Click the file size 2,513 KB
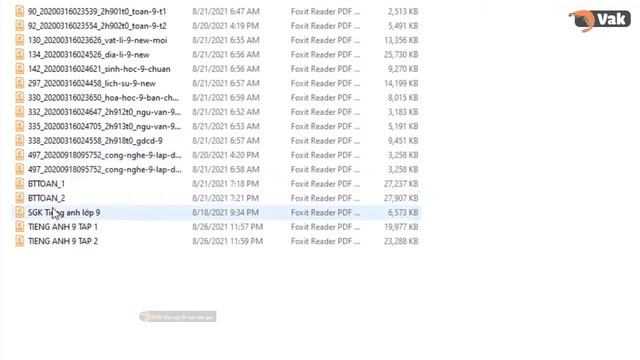Screen dimensions: 640x360 (403, 11)
